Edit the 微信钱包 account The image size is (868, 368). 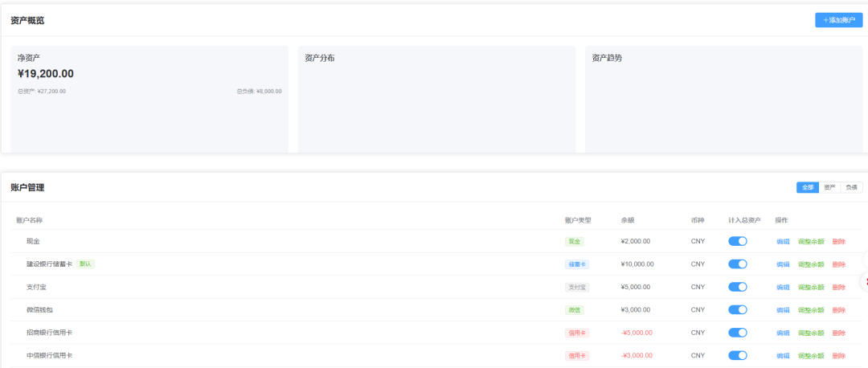click(783, 310)
